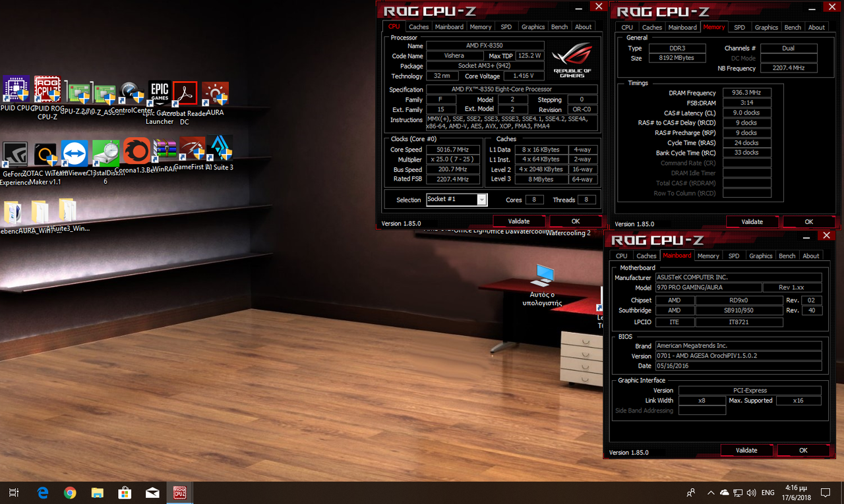Click Validate in the Mainboard window
The width and height of the screenshot is (844, 504).
pyautogui.click(x=746, y=451)
